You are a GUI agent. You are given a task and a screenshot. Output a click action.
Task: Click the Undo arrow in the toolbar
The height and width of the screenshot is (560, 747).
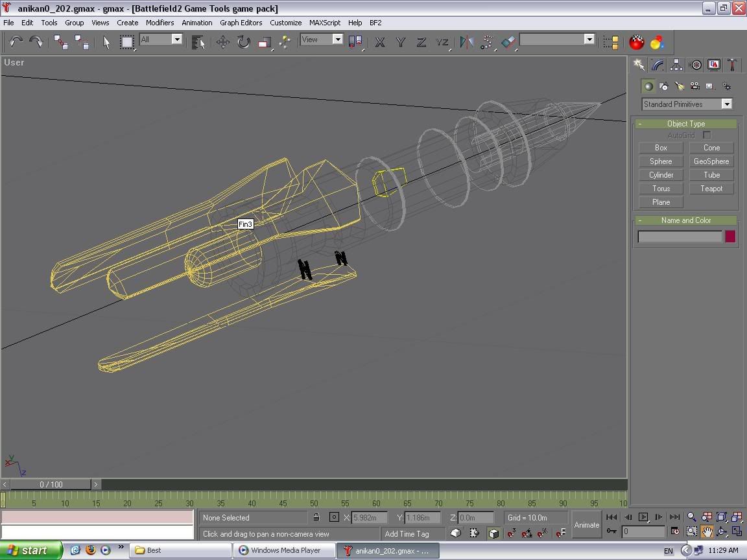coord(16,42)
